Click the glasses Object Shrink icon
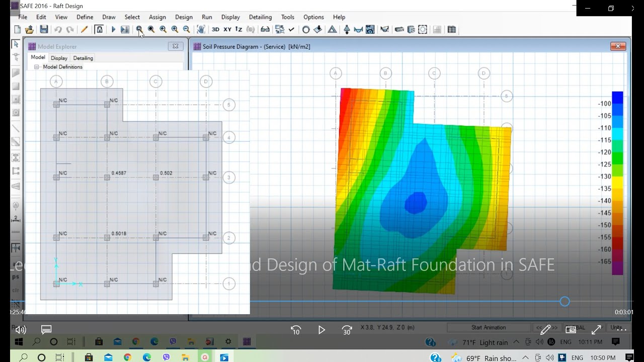Screen dimensions: 644x362 tap(265, 30)
